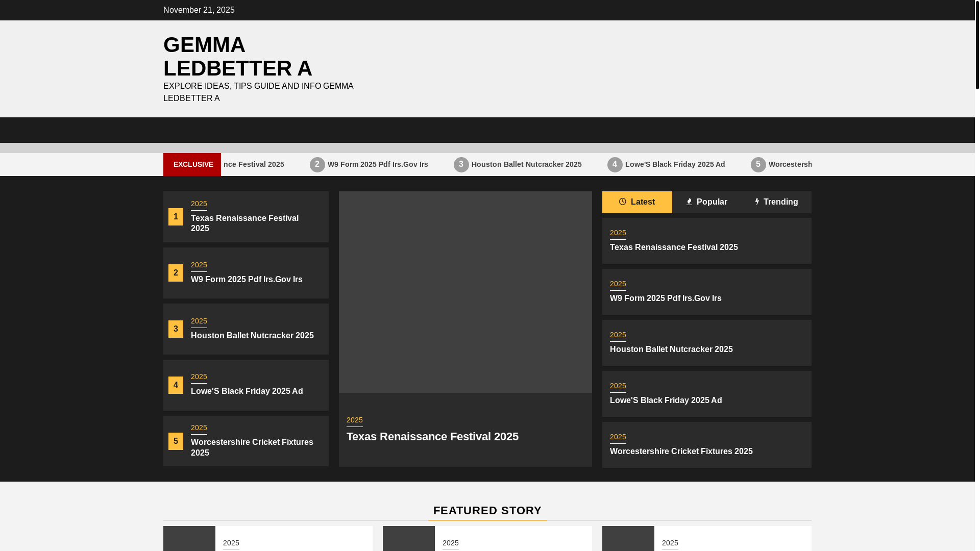This screenshot has height=551, width=980.
Task: Click yellow number 5 badge in left list
Action: [176, 441]
